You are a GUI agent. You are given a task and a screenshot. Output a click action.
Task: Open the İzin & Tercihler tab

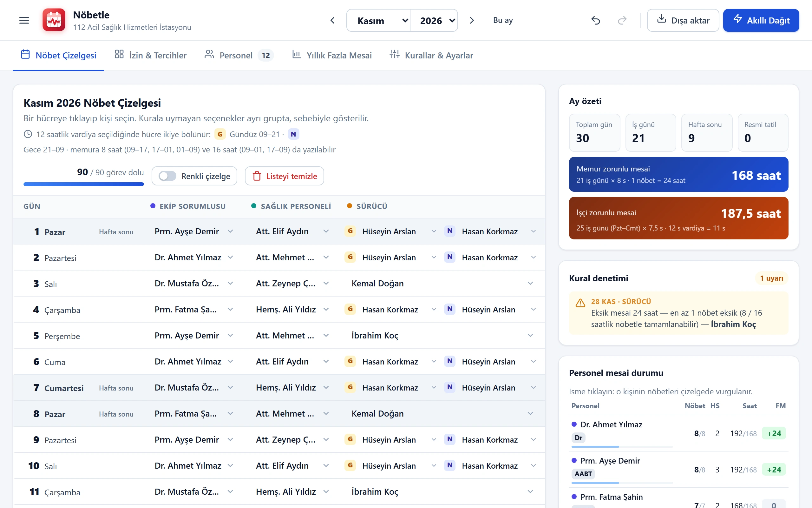point(150,55)
